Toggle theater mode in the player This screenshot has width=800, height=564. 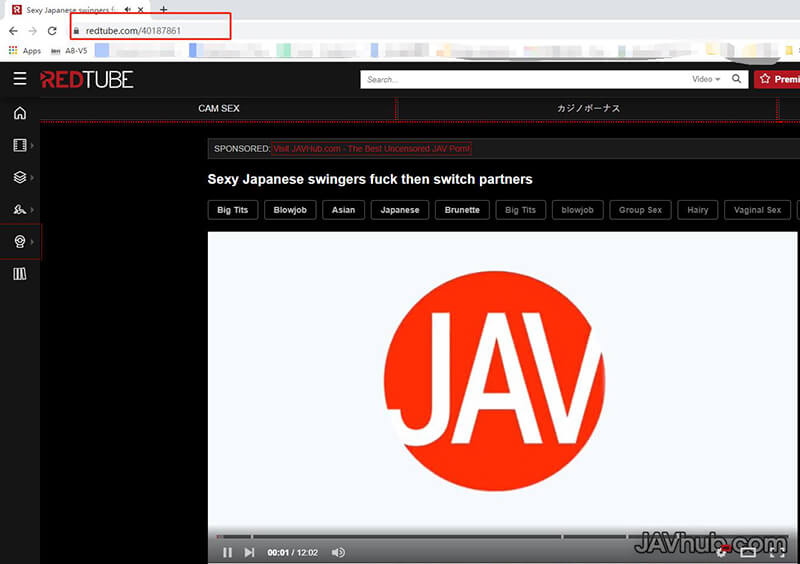pos(748,552)
